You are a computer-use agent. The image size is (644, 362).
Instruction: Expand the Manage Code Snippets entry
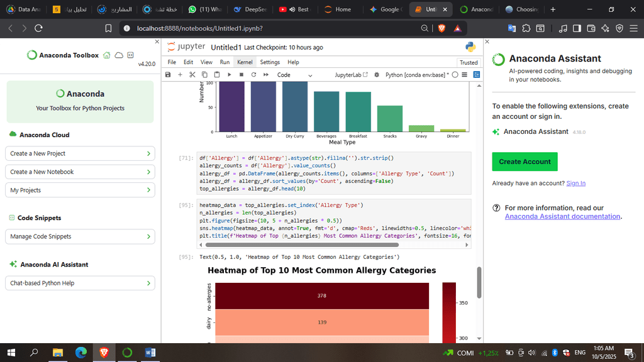(79, 237)
